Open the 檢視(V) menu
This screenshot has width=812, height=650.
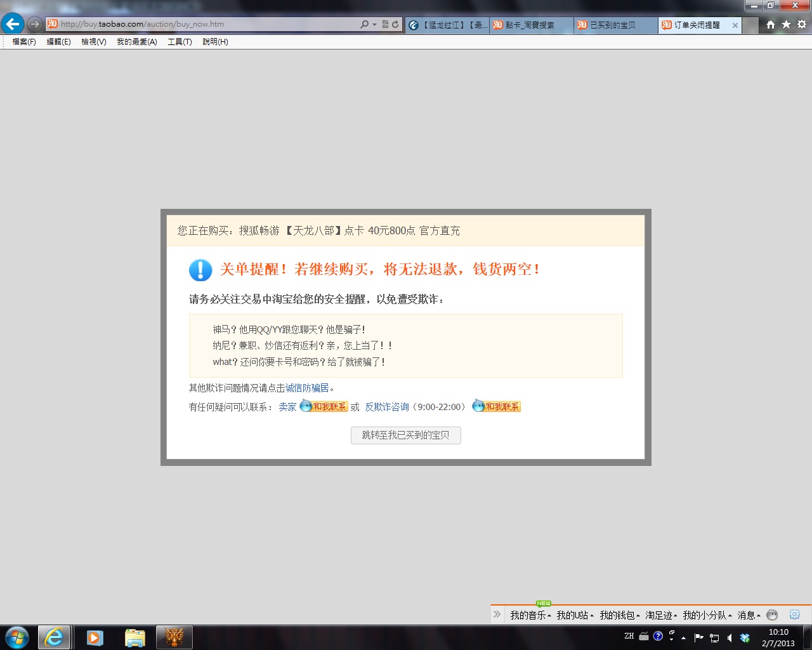pos(94,42)
